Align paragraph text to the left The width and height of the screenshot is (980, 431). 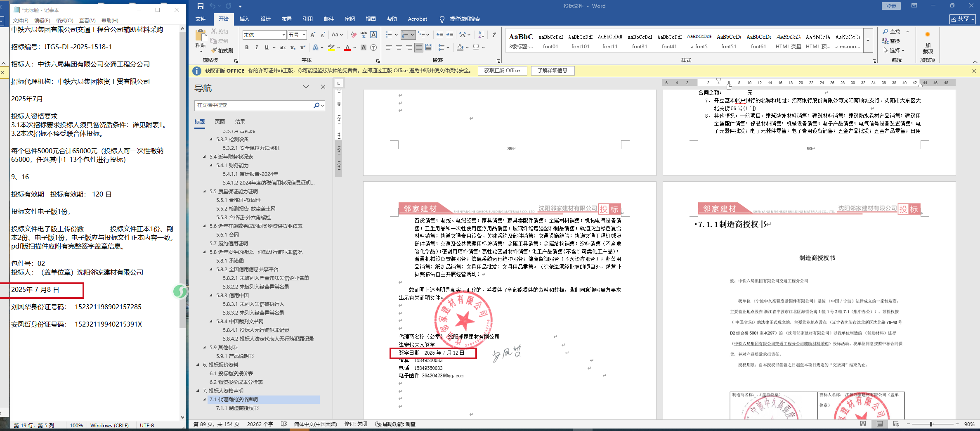pyautogui.click(x=389, y=47)
